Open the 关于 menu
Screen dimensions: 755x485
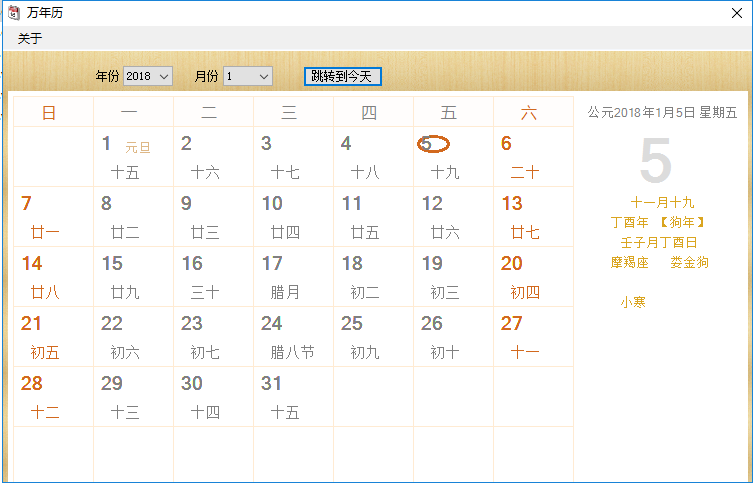[30, 38]
